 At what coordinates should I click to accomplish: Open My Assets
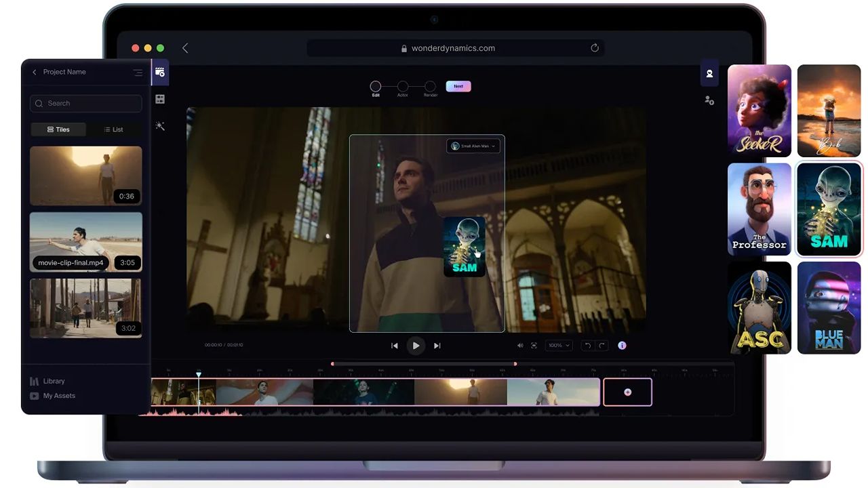click(58, 396)
